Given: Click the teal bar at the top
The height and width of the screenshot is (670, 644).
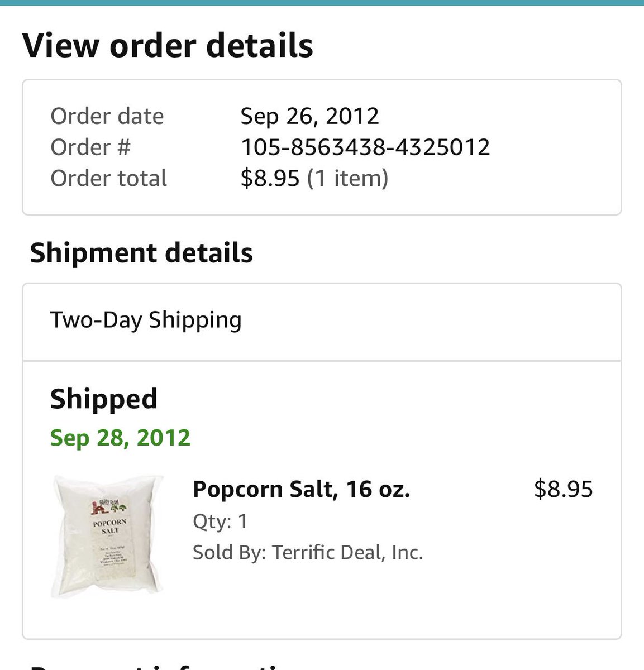Looking at the screenshot, I should click(x=322, y=2).
